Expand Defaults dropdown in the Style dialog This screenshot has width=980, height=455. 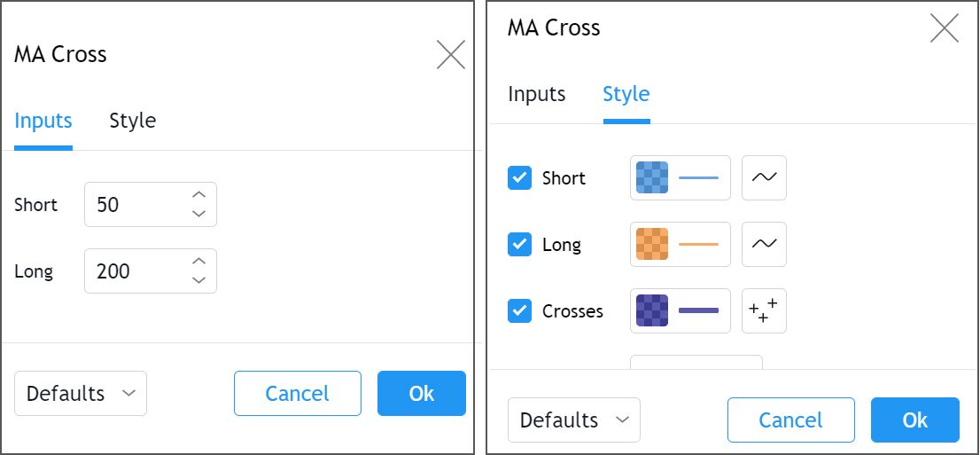574,420
